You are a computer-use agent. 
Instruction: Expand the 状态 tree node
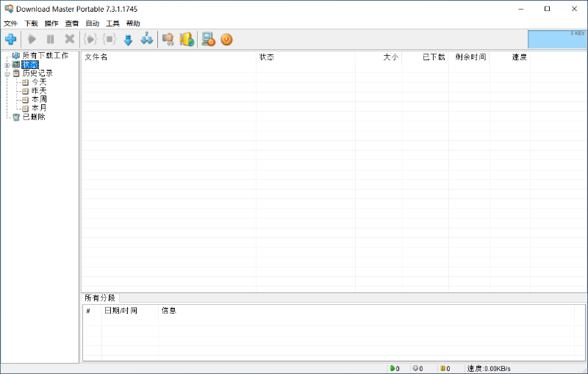tap(7, 65)
